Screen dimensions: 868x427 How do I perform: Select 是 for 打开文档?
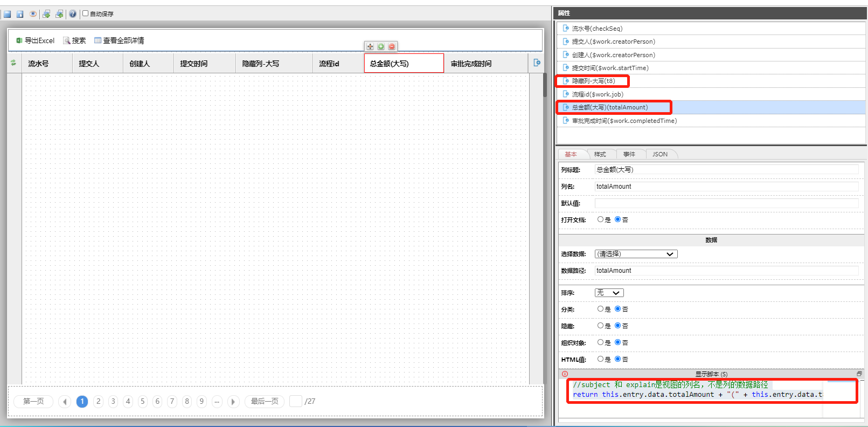[600, 219]
